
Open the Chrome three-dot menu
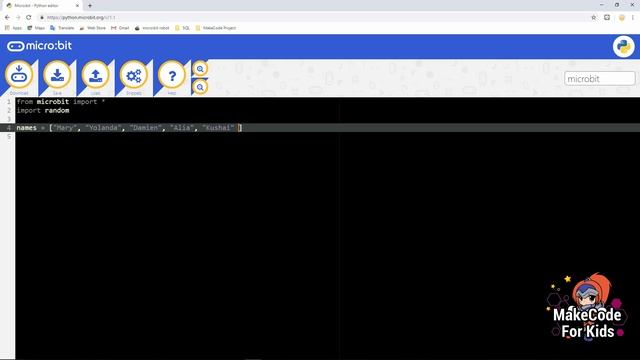pyautogui.click(x=633, y=18)
